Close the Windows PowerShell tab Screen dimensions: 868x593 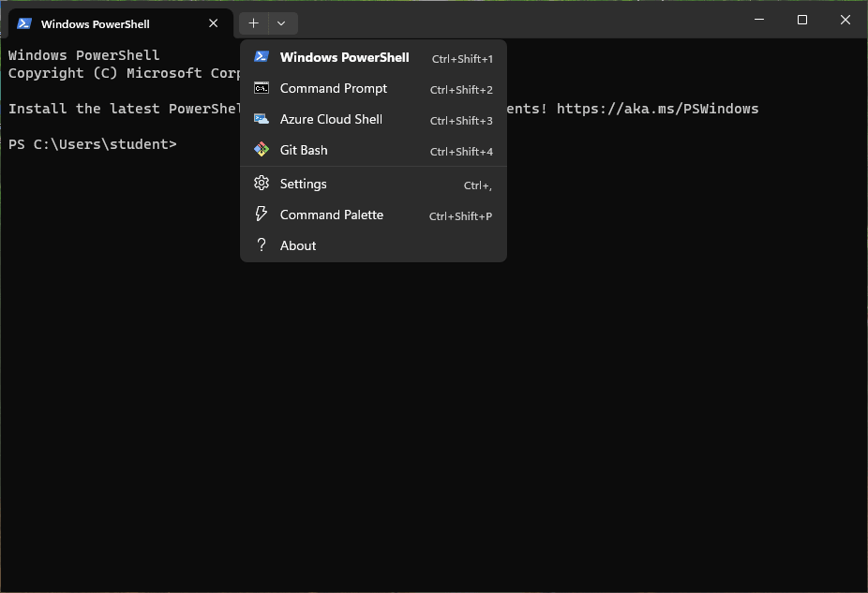[x=213, y=23]
